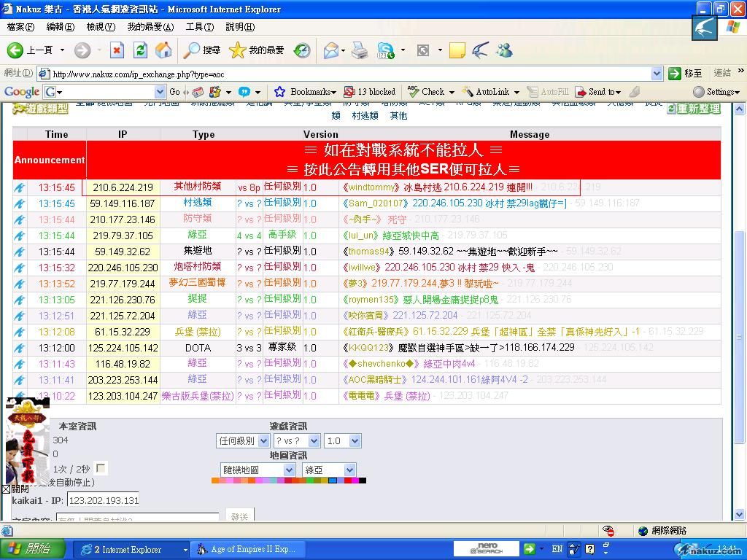Toggle the 1次 / 2秒 auto-refresh checkbox
Image resolution: width=747 pixels, height=560 pixels.
coord(101,468)
